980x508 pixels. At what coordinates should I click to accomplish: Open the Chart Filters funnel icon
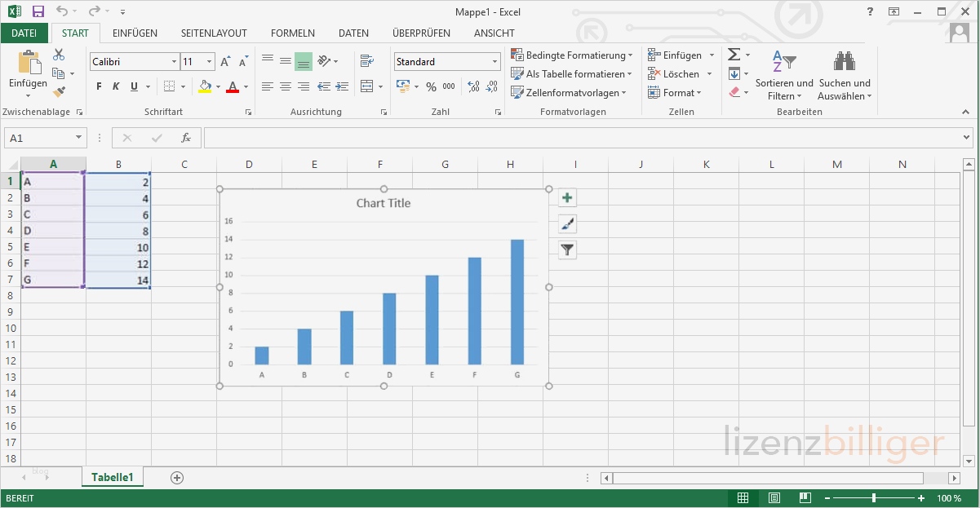coord(567,250)
